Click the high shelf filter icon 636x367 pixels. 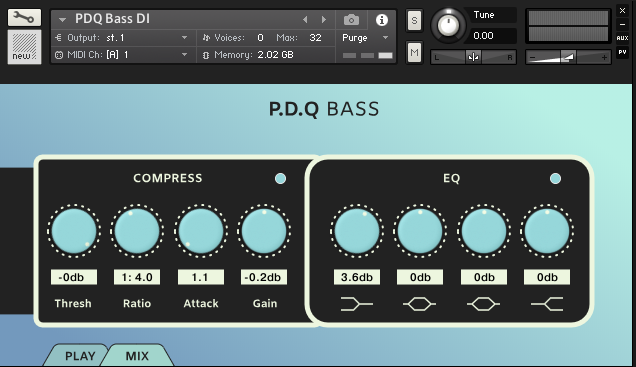547,304
